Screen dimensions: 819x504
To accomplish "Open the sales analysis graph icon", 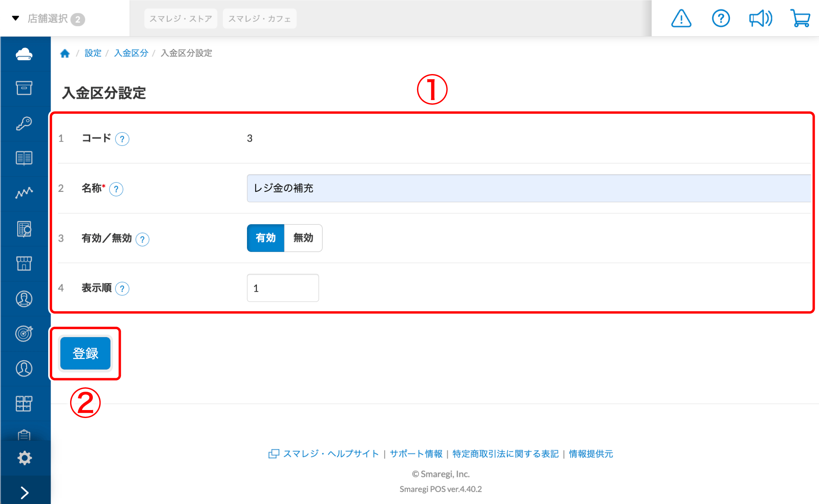I will click(24, 193).
